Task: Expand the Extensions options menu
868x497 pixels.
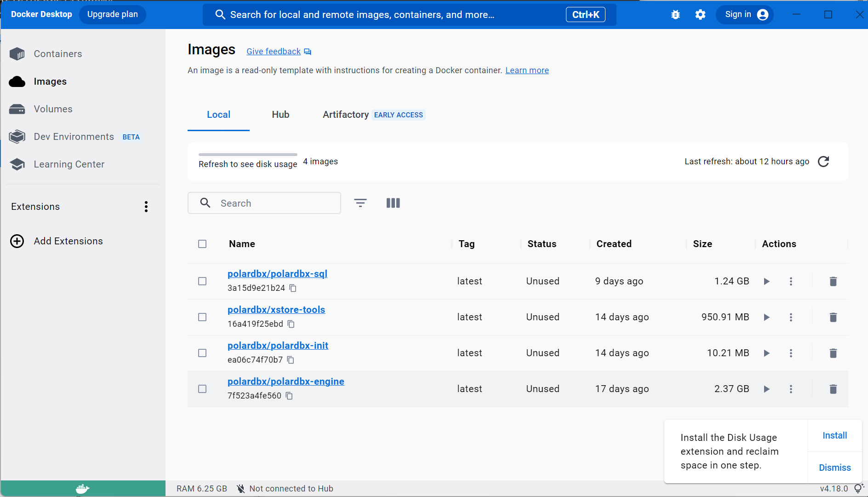Action: point(146,207)
